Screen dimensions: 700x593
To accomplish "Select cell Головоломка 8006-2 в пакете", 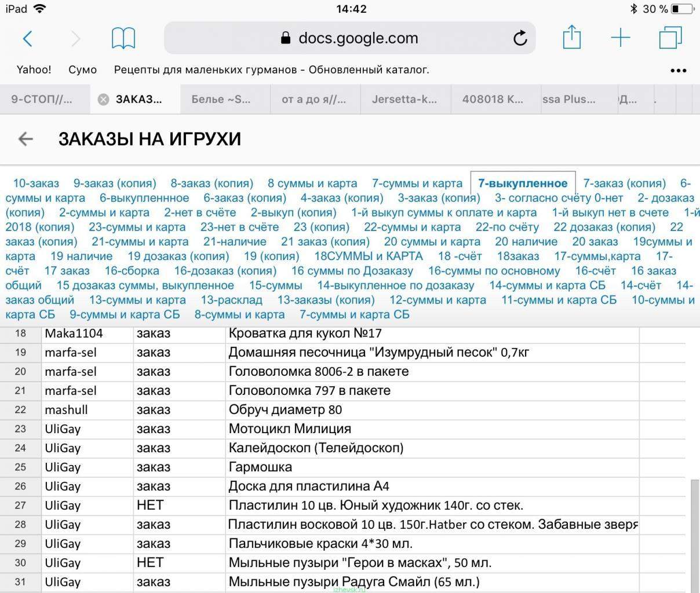I will tap(432, 371).
